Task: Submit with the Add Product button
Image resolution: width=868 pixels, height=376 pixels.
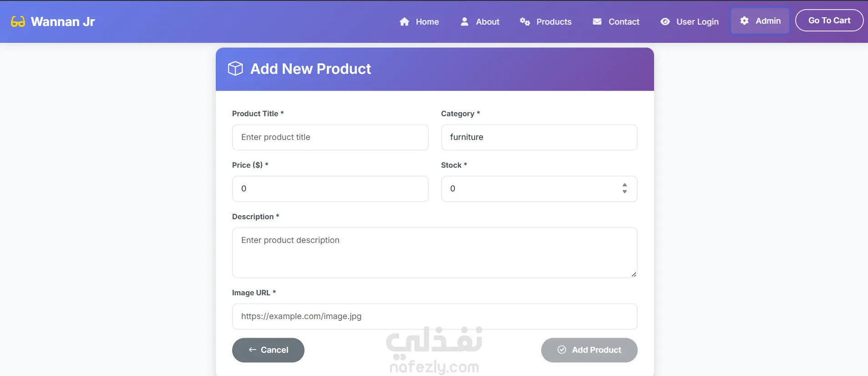Action: (x=589, y=350)
